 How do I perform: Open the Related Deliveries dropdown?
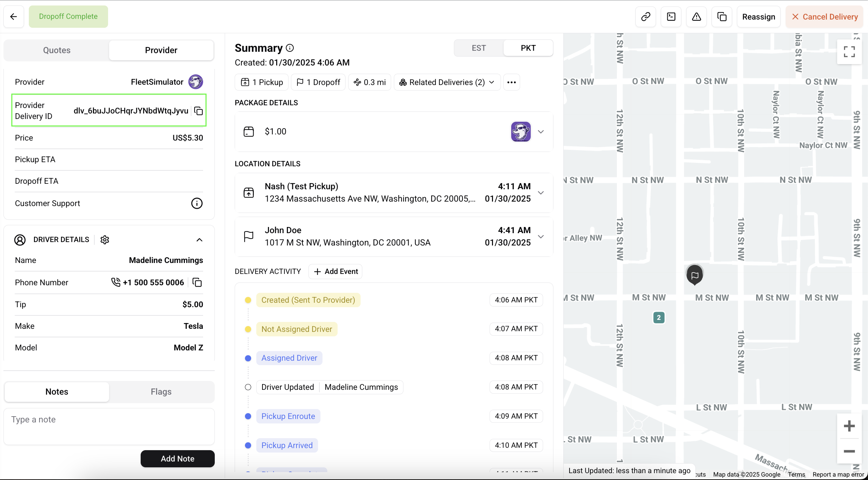[447, 82]
